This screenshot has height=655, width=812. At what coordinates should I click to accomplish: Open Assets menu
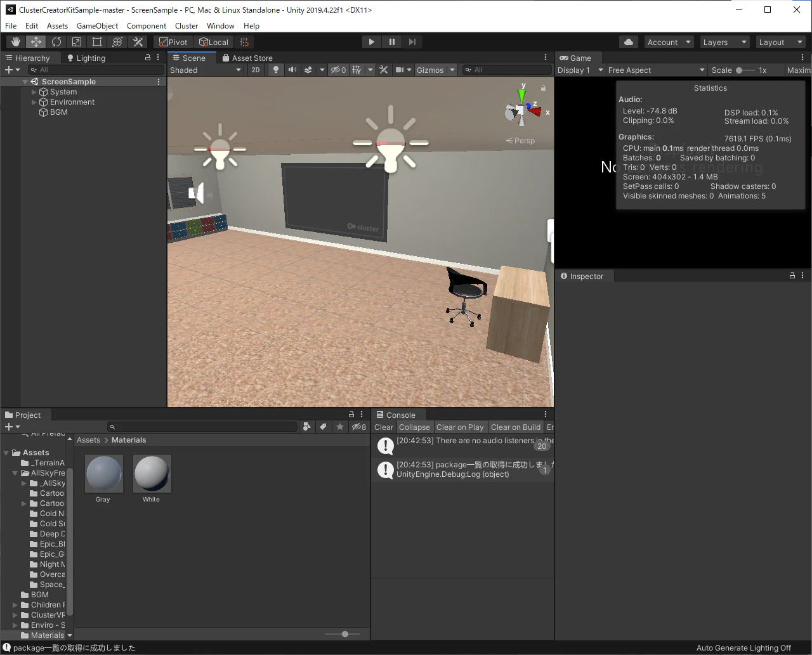[x=57, y=26]
